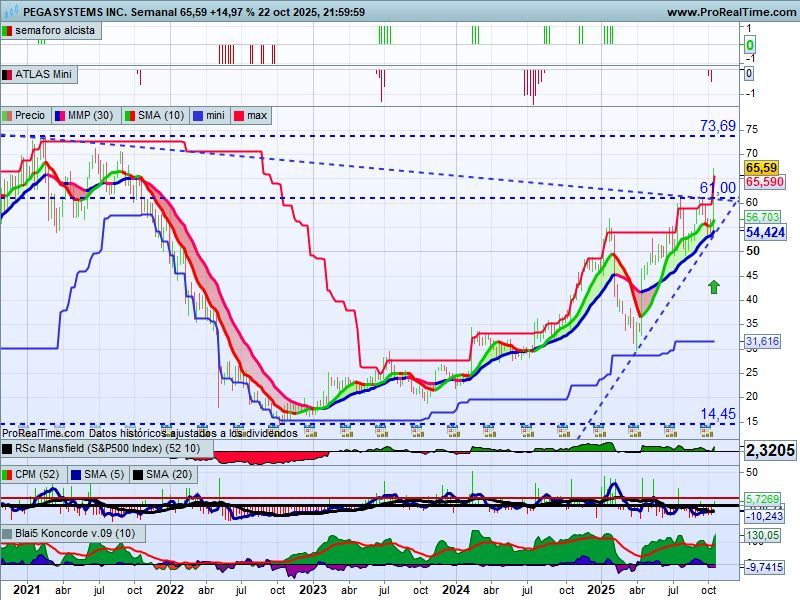Open the event icon above abr 2025
The width and height of the screenshot is (800, 600).
tap(634, 432)
